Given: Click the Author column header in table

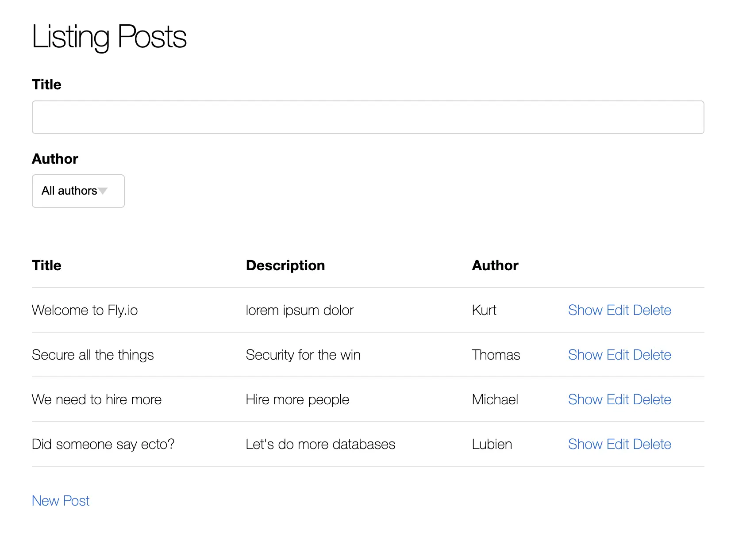Looking at the screenshot, I should (495, 265).
